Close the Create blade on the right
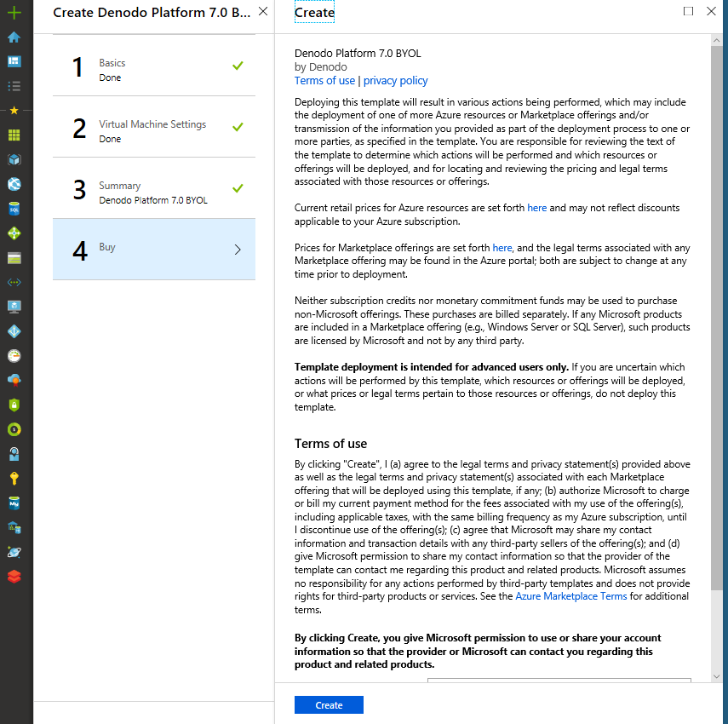728x724 pixels. [711, 11]
